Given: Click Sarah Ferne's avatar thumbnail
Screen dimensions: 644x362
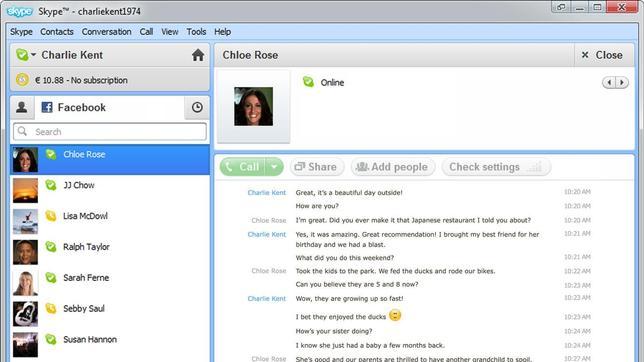Looking at the screenshot, I should [25, 283].
